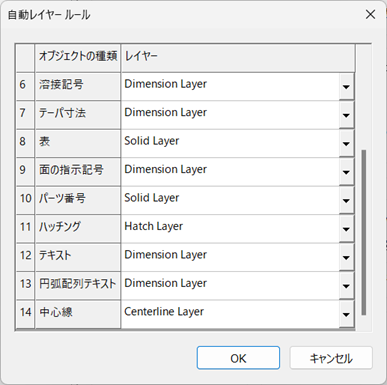The image size is (387, 385).
Task: Select row number 7 header
Action: pyautogui.click(x=25, y=115)
